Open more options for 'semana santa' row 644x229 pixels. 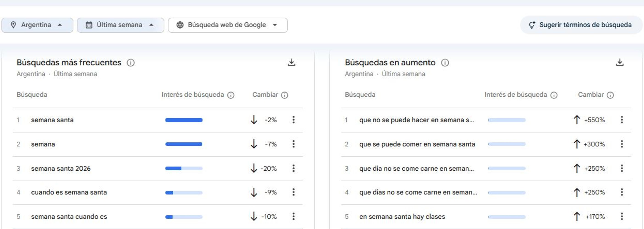pyautogui.click(x=294, y=120)
